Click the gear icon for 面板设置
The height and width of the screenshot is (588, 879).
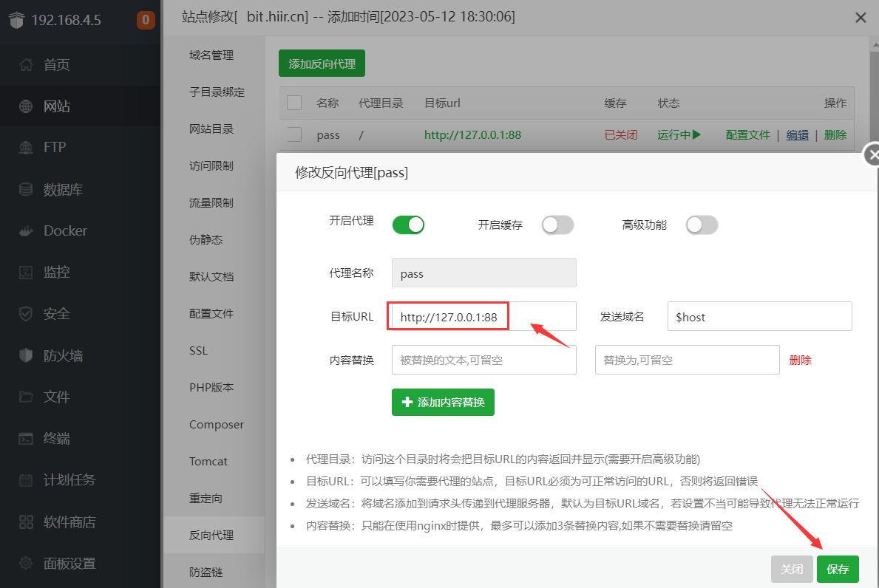(26, 564)
